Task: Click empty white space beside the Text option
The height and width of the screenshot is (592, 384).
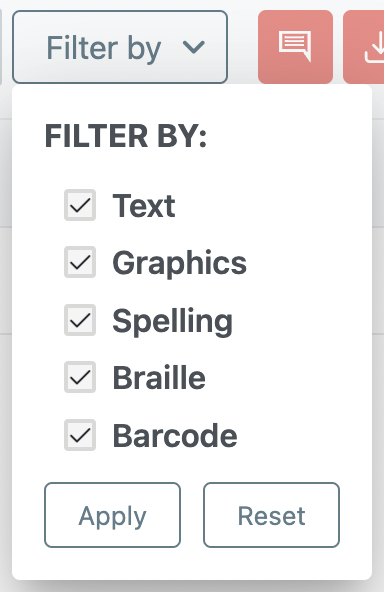Action: [x=272, y=206]
